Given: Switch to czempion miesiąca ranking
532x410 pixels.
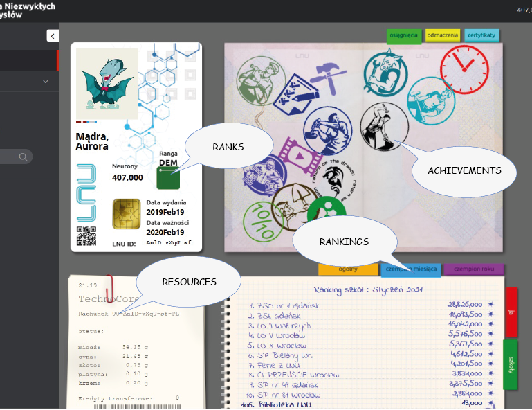Looking at the screenshot, I should [x=410, y=270].
